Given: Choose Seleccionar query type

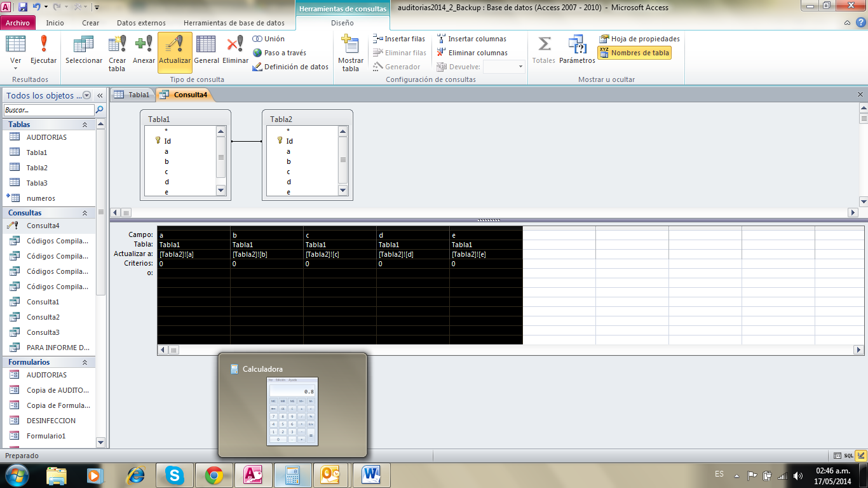Looking at the screenshot, I should [x=84, y=50].
